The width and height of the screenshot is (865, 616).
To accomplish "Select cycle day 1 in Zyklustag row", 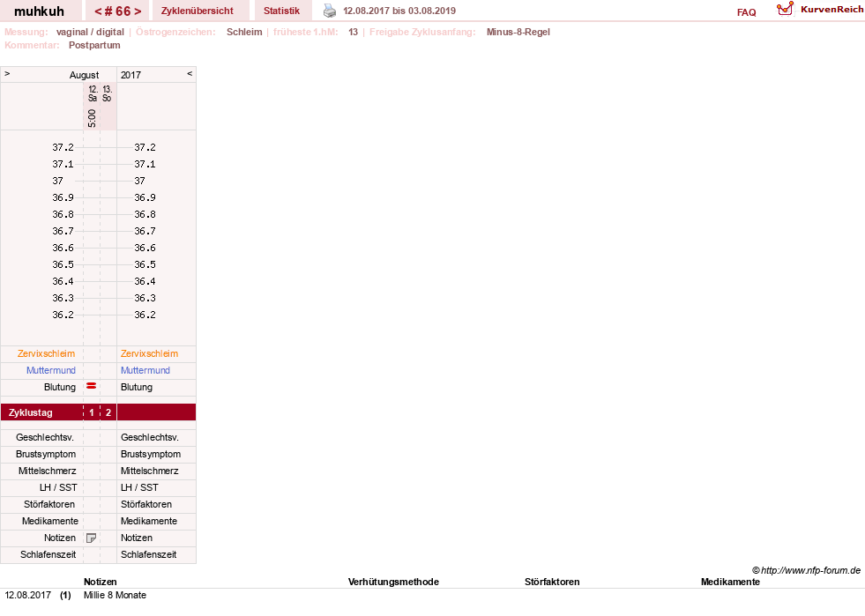I will tap(92, 412).
